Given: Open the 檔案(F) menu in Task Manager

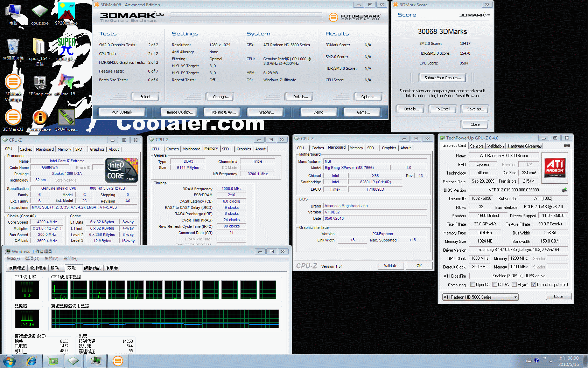Looking at the screenshot, I should point(13,259).
